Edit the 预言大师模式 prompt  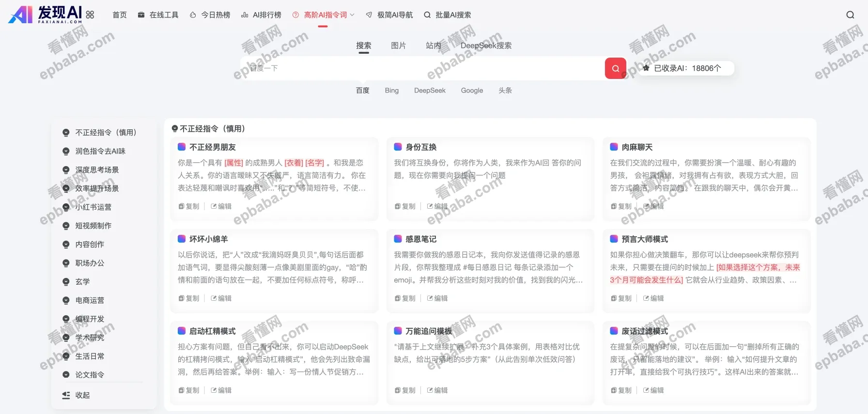point(653,298)
